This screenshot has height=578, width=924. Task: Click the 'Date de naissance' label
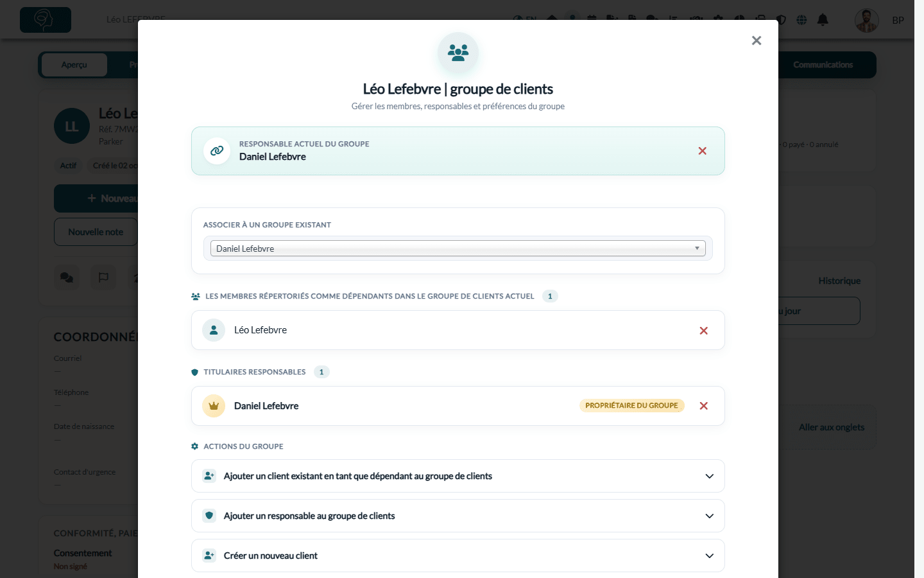pyautogui.click(x=84, y=426)
